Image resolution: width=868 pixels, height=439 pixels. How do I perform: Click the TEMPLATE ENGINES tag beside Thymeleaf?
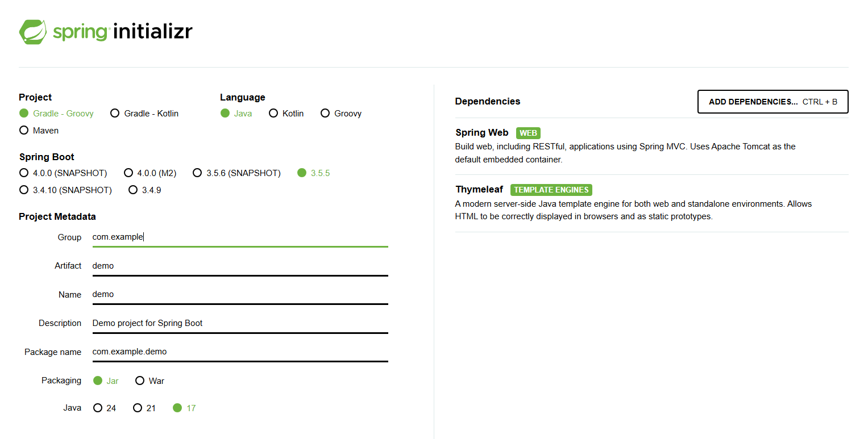point(551,190)
